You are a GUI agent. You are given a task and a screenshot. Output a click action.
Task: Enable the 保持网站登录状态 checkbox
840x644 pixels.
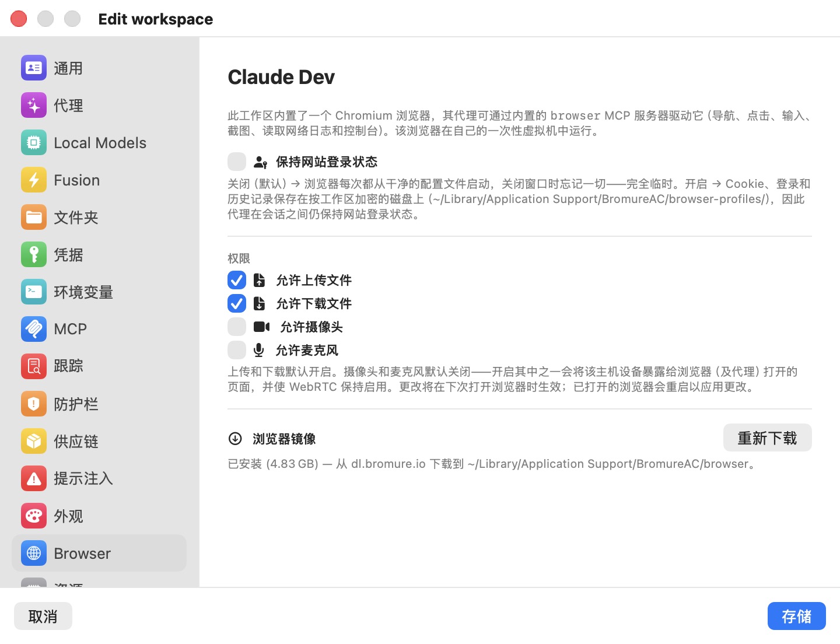237,162
